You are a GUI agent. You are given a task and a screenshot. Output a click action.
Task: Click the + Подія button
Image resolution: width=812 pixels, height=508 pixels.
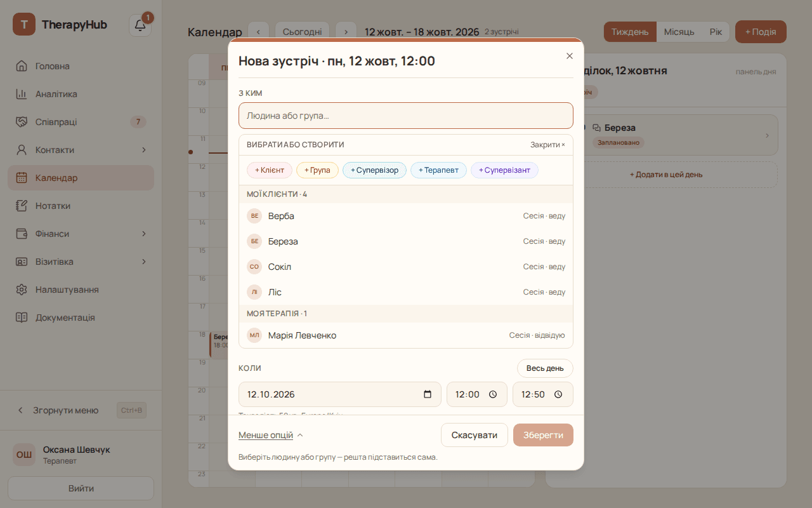click(x=761, y=32)
